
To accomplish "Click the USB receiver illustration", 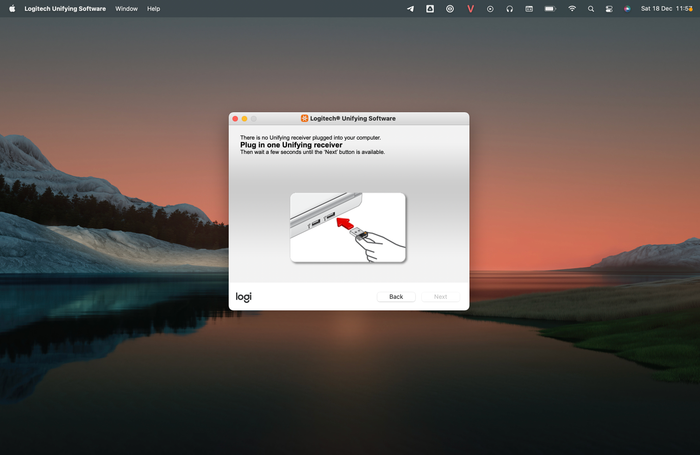I will 348,227.
